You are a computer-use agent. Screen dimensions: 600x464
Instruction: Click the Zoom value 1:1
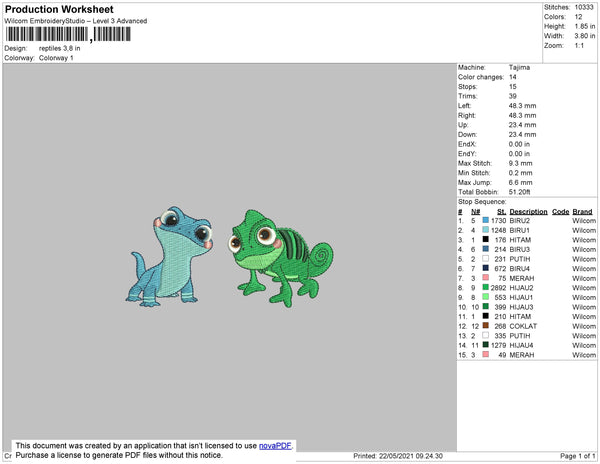(579, 46)
